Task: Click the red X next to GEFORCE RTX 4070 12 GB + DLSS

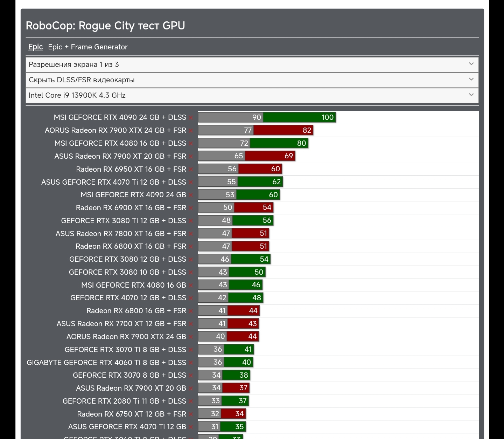Action: [x=191, y=299]
